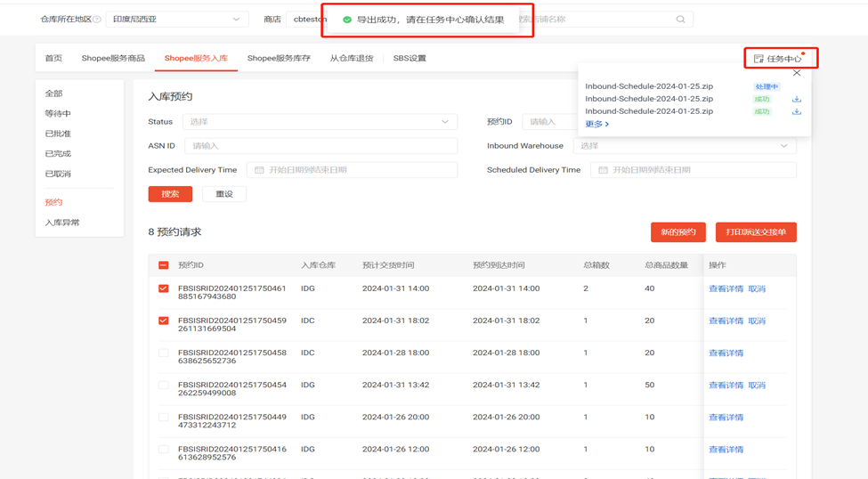
Task: Click the 新的预约 button
Action: (677, 232)
